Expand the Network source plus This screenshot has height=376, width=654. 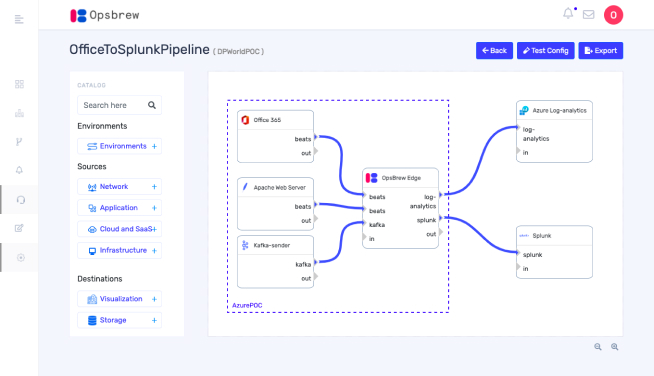click(x=154, y=187)
